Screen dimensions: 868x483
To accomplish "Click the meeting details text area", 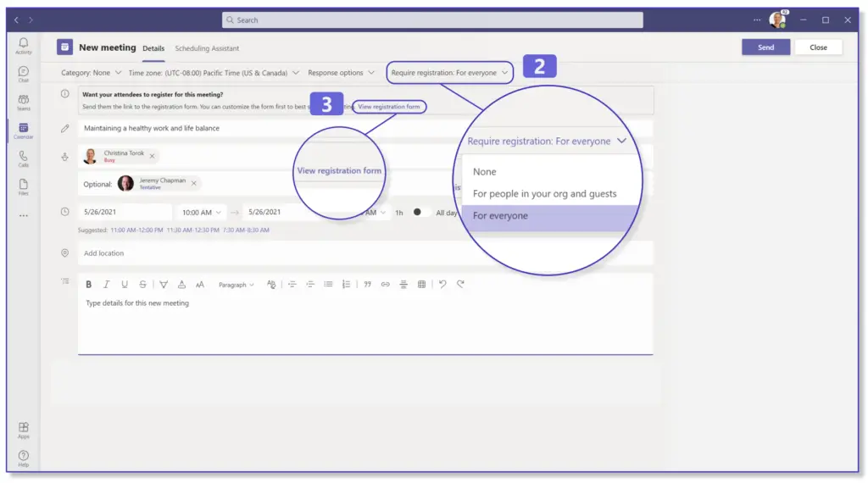I will click(365, 325).
